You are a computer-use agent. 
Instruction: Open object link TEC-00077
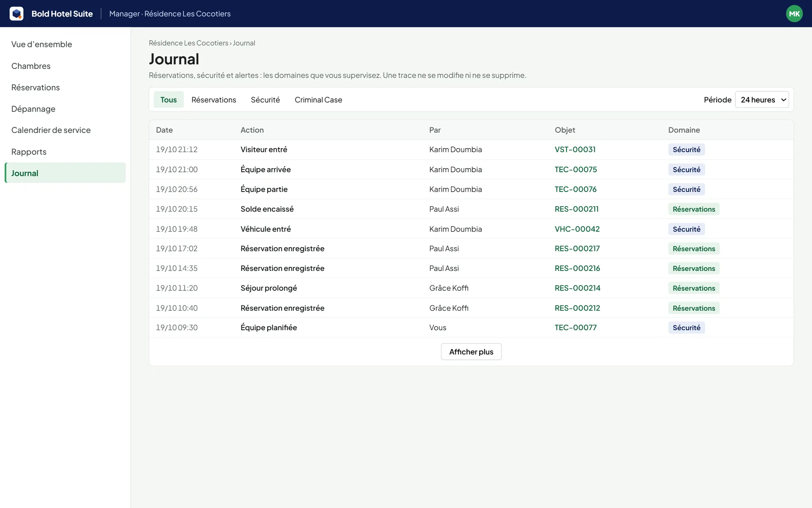(x=576, y=327)
